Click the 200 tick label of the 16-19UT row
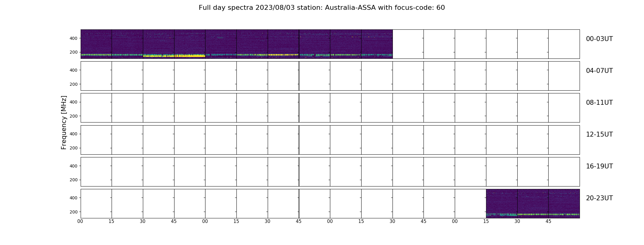Viewport: 644px width, 245px height. click(74, 180)
